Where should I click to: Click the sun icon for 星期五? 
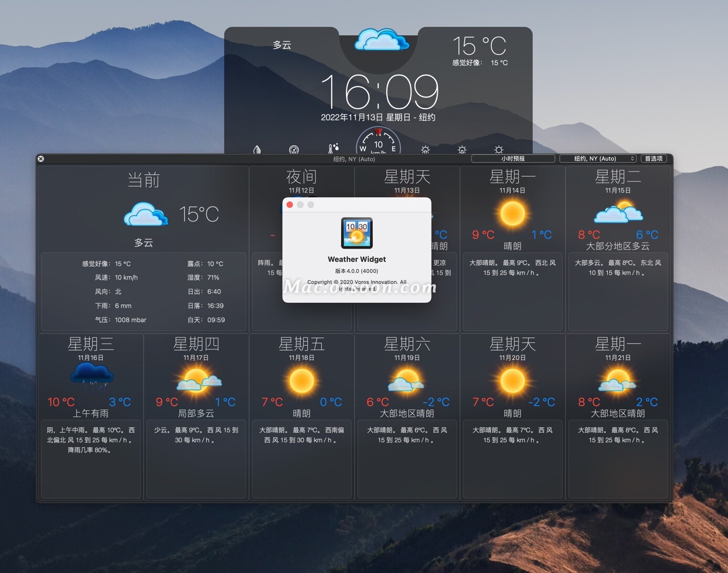pyautogui.click(x=302, y=380)
